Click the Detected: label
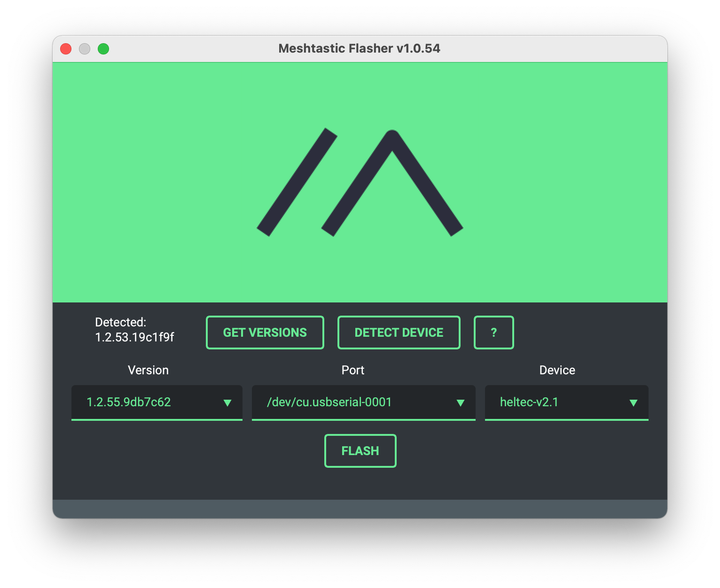The height and width of the screenshot is (588, 720). [x=120, y=322]
